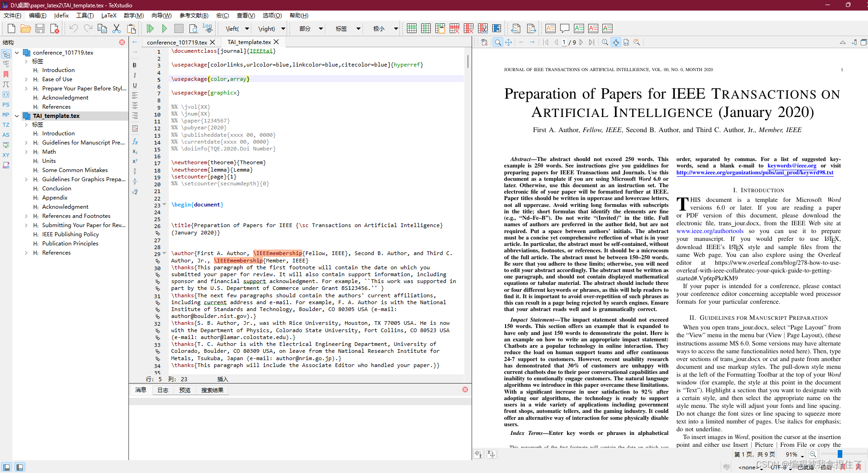Viewport: 868px width, 473px height.
Task: Click the italic I icon in editor sidebar
Action: (134, 75)
